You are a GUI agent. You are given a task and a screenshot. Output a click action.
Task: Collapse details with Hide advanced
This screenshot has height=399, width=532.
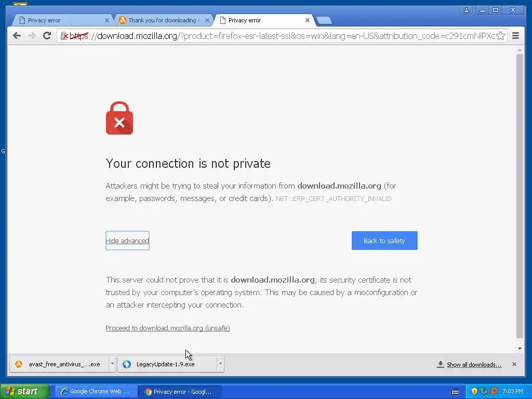click(127, 241)
